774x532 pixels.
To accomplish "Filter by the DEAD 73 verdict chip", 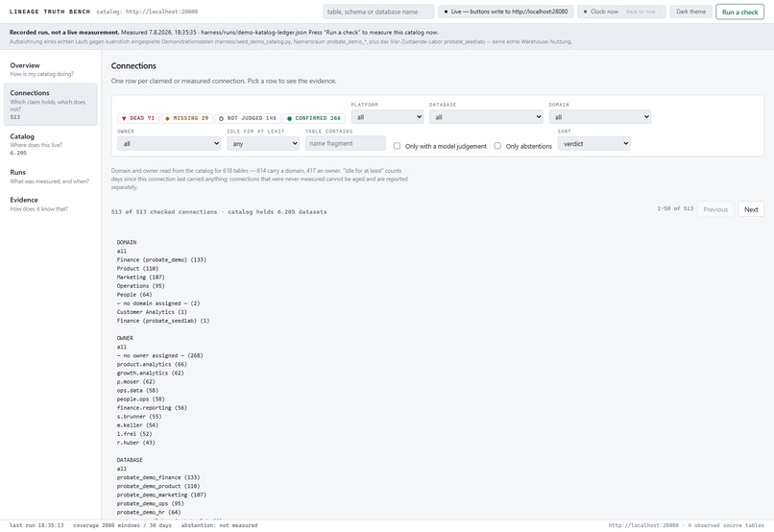I will click(138, 118).
